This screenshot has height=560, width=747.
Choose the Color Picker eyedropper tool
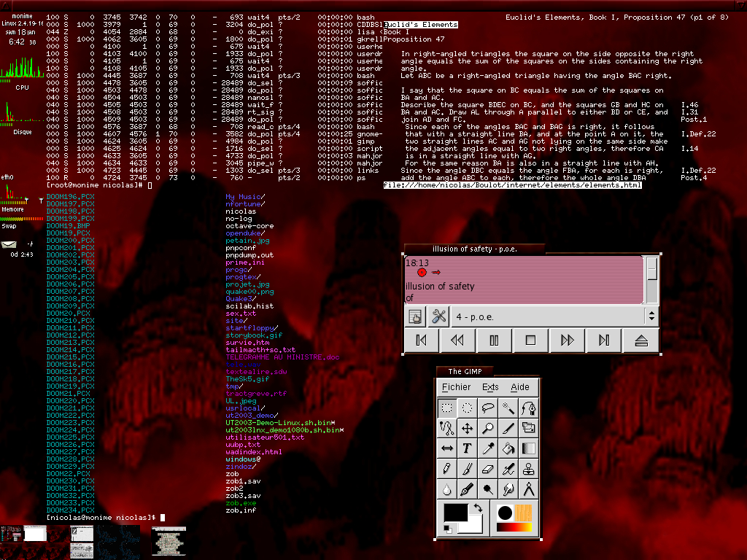pyautogui.click(x=488, y=448)
